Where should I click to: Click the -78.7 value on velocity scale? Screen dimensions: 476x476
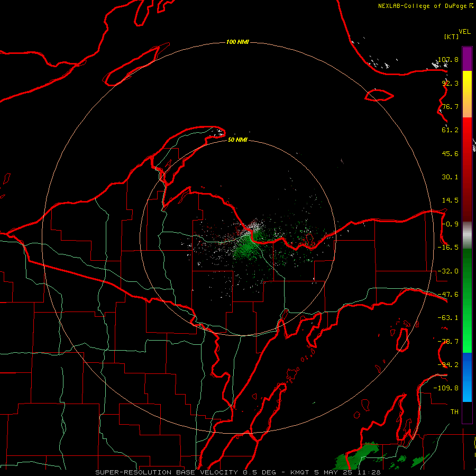pyautogui.click(x=448, y=342)
